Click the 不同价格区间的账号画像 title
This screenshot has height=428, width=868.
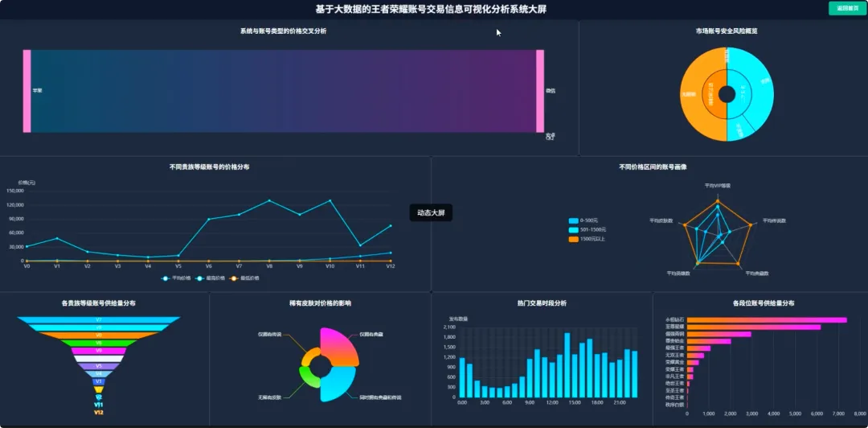point(653,167)
